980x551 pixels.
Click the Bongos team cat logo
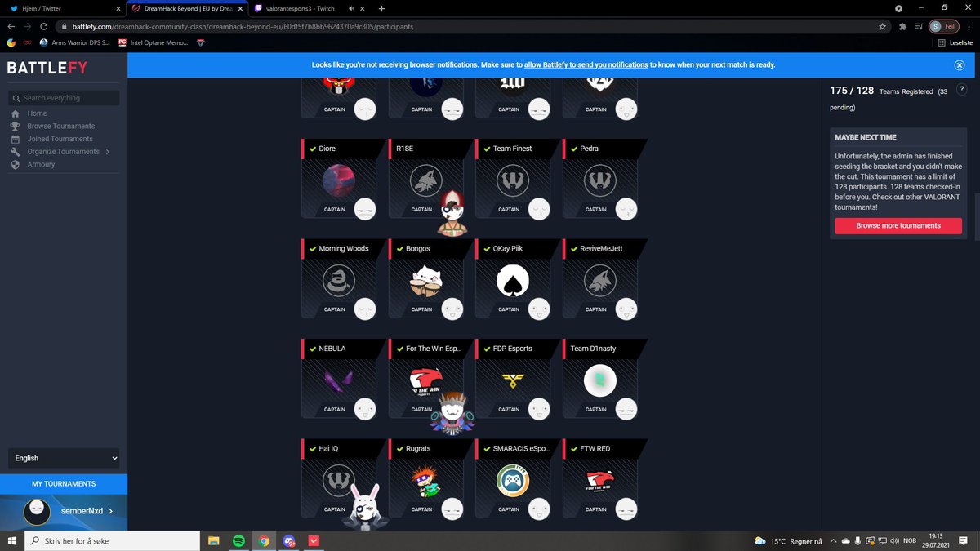coord(425,281)
